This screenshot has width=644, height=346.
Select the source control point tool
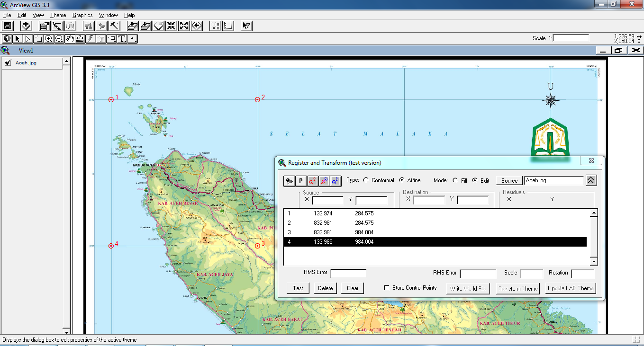(x=312, y=181)
